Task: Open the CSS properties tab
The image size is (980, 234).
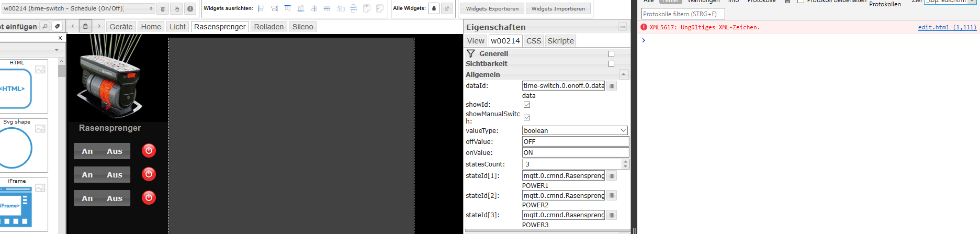Action: (x=534, y=41)
